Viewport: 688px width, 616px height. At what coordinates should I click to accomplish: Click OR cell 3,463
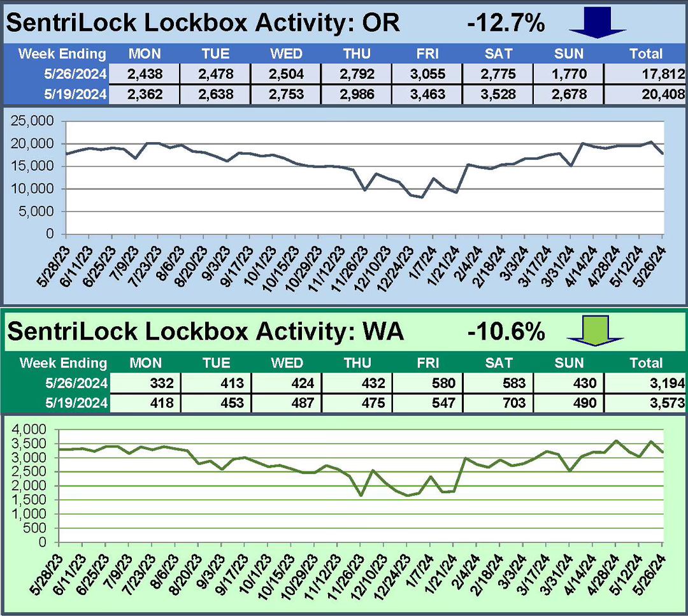[428, 94]
